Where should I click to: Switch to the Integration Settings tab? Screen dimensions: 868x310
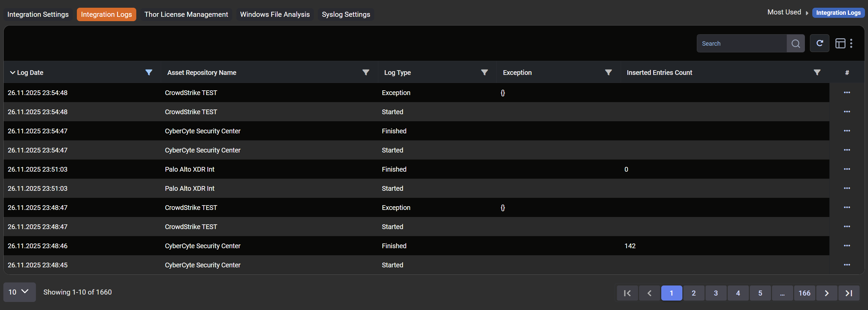pos(38,14)
